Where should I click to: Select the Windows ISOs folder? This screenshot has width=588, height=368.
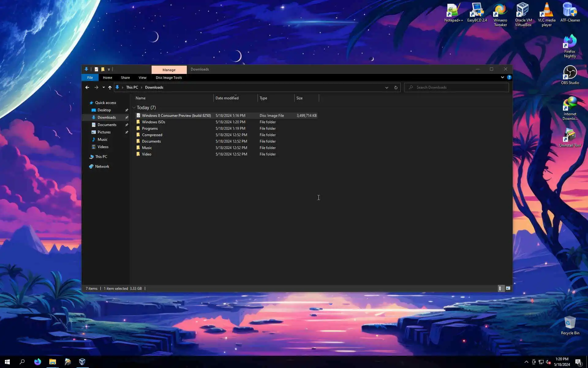pos(153,122)
